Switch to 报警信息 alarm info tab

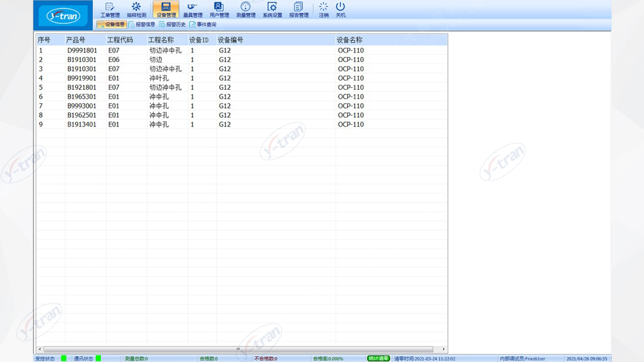pos(142,25)
